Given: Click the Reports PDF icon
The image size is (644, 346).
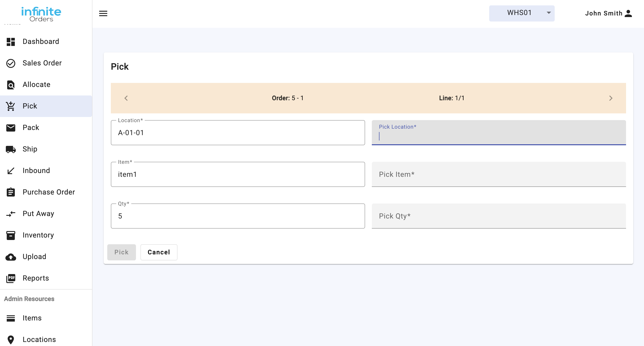Looking at the screenshot, I should click(11, 278).
